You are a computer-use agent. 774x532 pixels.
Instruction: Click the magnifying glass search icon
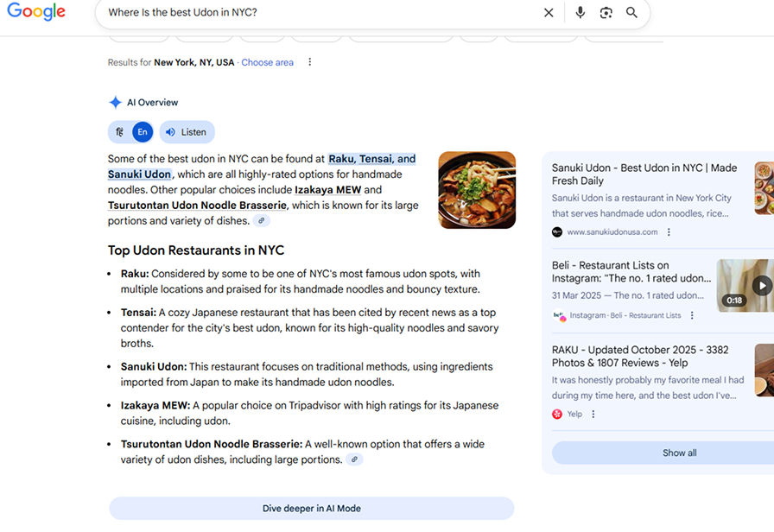632,13
